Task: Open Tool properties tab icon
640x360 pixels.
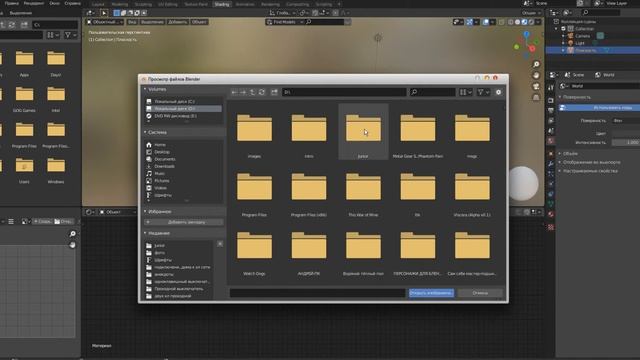Action: coord(551,88)
